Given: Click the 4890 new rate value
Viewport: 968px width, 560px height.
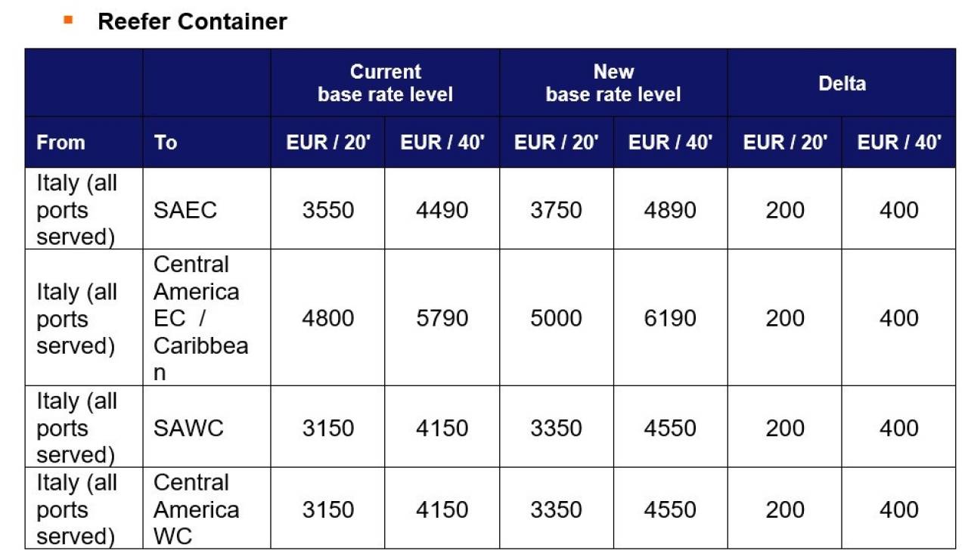Looking at the screenshot, I should (670, 209).
